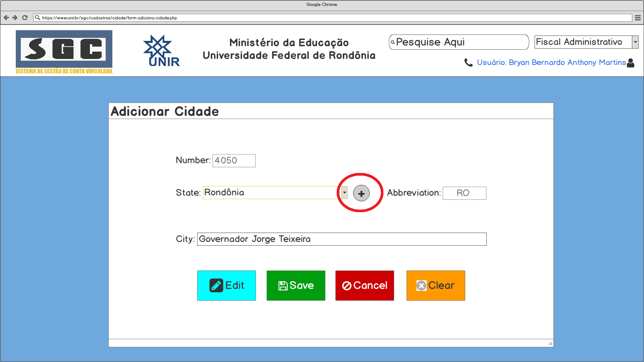Click the floppy disk icon on Save button
The height and width of the screenshot is (362, 644).
(x=283, y=285)
